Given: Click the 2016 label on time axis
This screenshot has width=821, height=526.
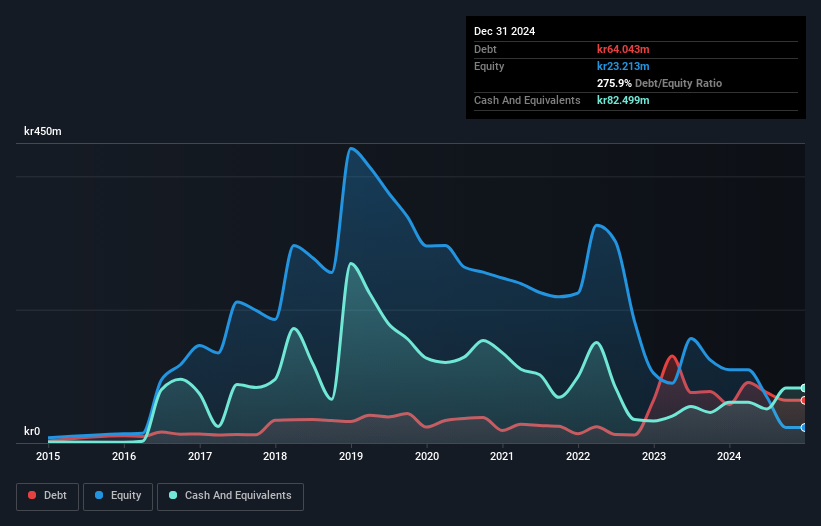Looking at the screenshot, I should point(124,456).
